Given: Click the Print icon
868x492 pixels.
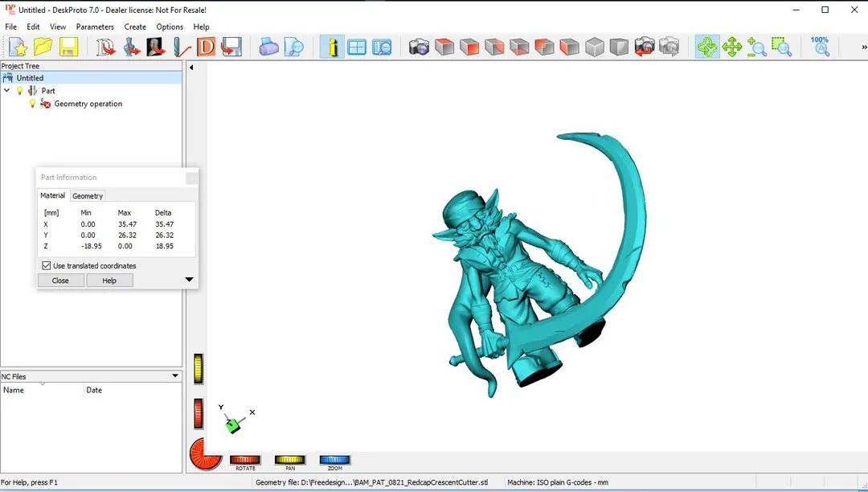Looking at the screenshot, I should point(269,47).
